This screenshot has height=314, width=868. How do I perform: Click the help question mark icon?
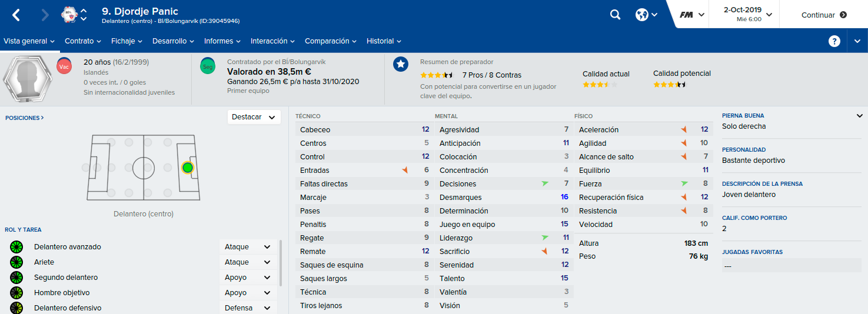point(834,41)
